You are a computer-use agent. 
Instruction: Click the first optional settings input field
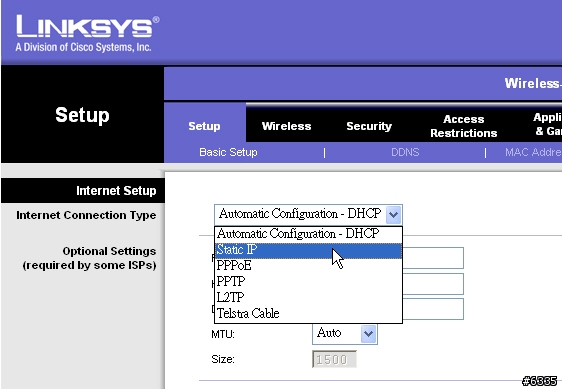(433, 258)
